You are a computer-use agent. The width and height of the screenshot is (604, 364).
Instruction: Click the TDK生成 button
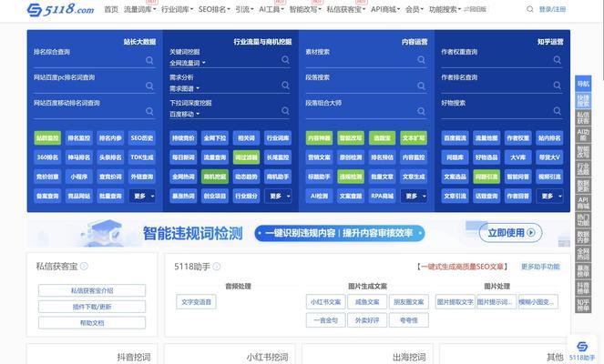142,157
